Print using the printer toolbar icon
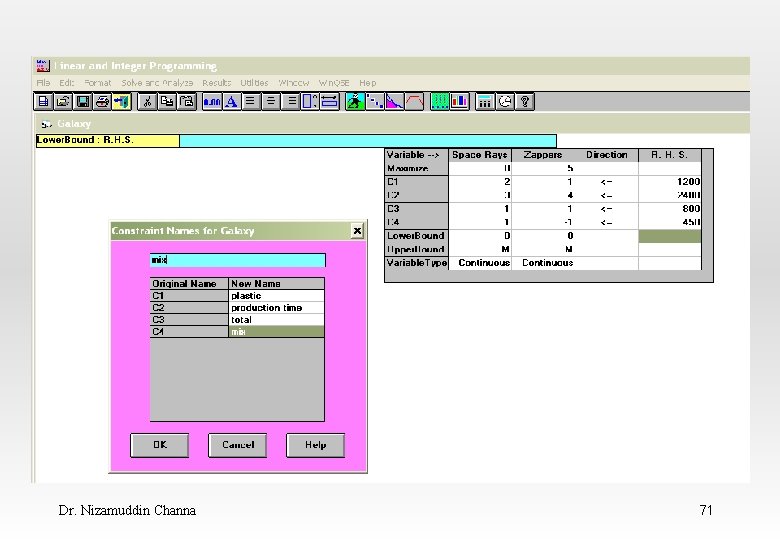780x540 pixels. click(102, 101)
